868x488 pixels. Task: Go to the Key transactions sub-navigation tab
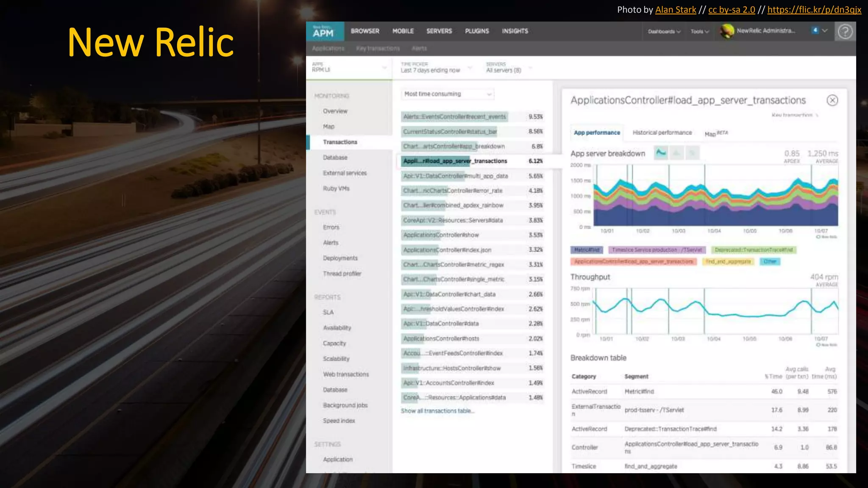(x=378, y=49)
